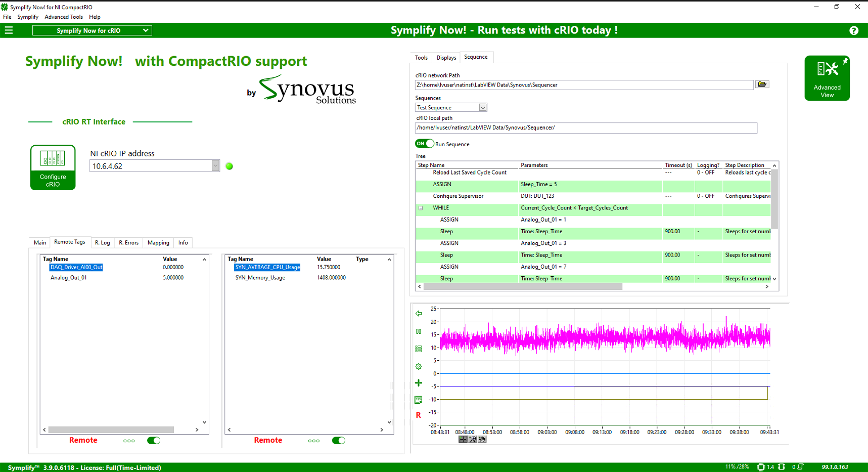Toggle Remote switch under left tag list
The height and width of the screenshot is (472, 868).
point(154,441)
